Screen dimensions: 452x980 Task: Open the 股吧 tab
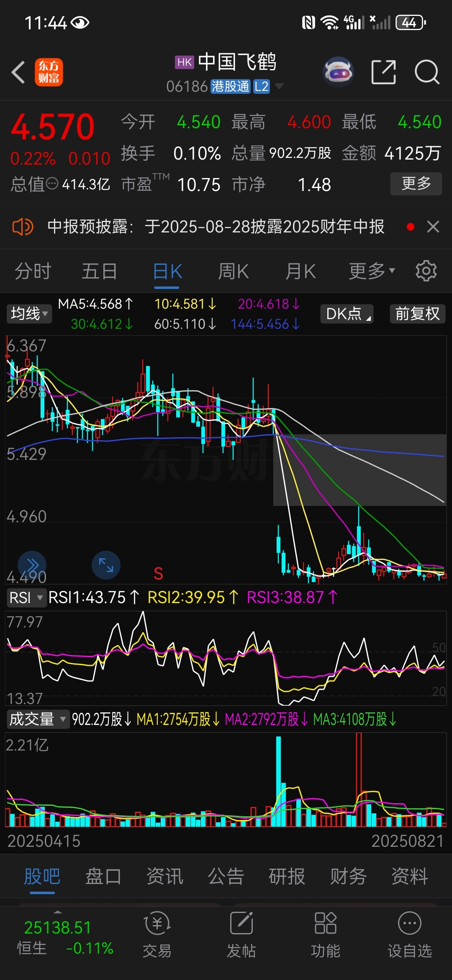tap(42, 876)
